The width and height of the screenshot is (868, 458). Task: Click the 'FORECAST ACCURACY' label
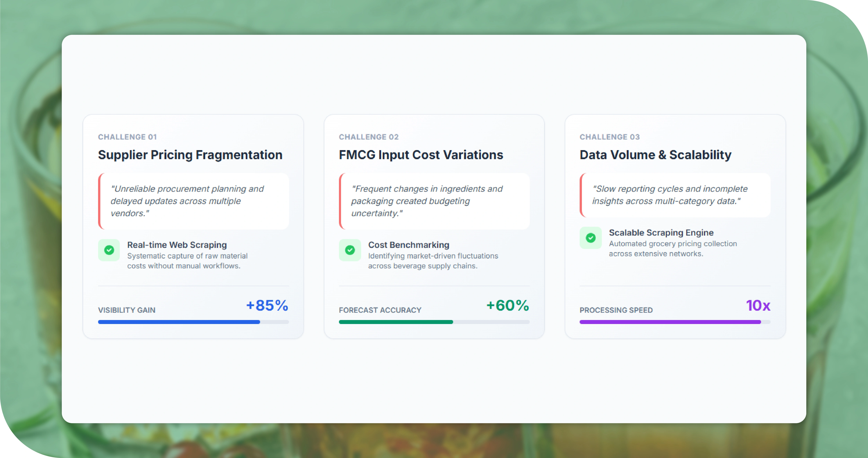380,310
